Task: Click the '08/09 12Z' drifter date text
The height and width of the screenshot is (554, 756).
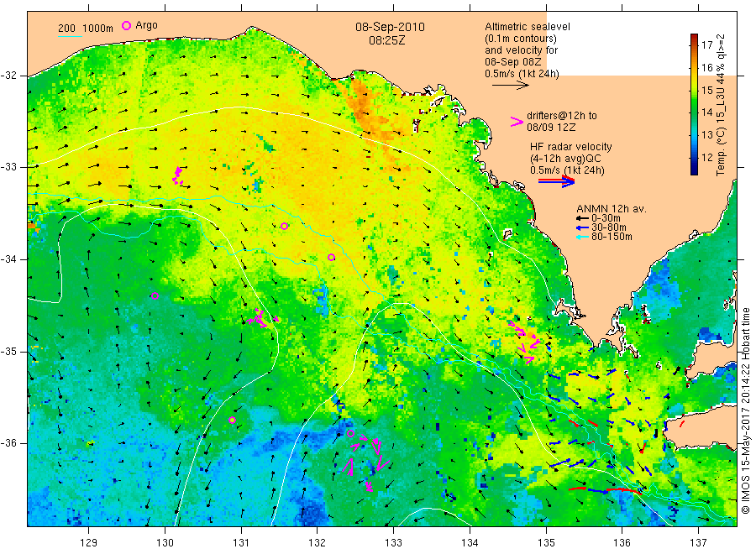Action: click(x=551, y=128)
